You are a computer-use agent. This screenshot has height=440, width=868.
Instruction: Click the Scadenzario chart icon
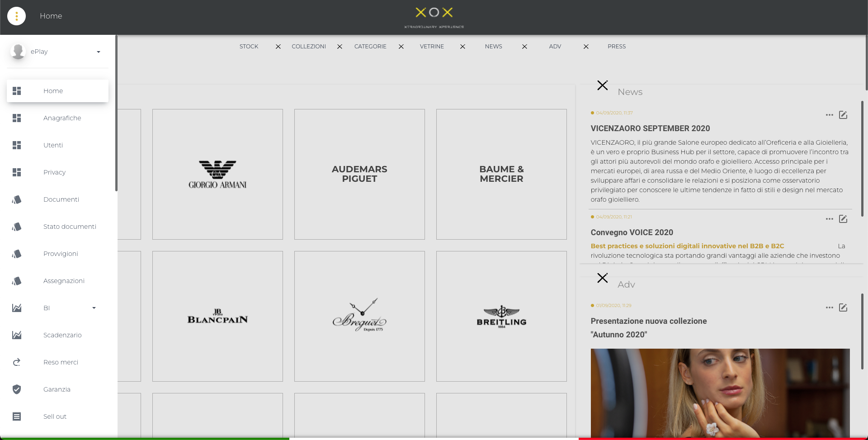[x=17, y=335]
